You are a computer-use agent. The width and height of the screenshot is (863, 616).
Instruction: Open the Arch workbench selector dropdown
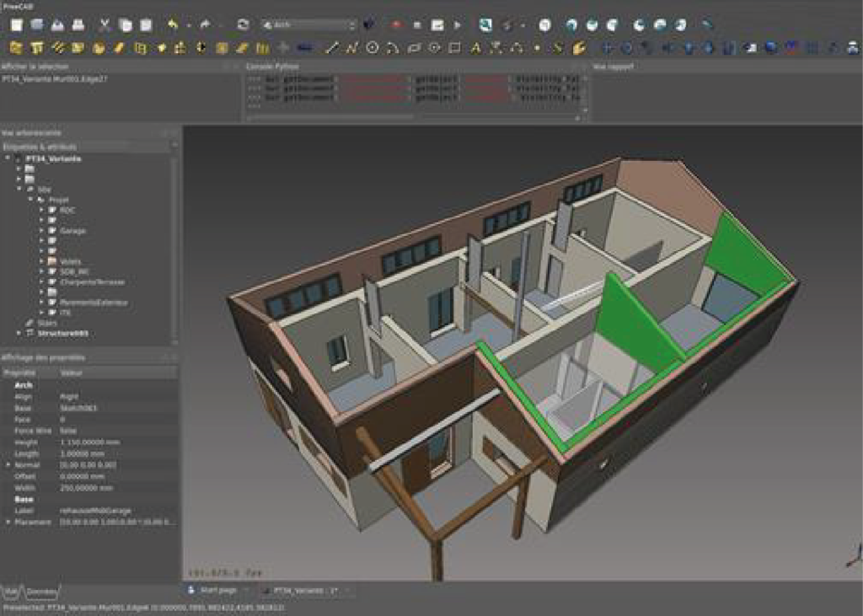tap(308, 25)
